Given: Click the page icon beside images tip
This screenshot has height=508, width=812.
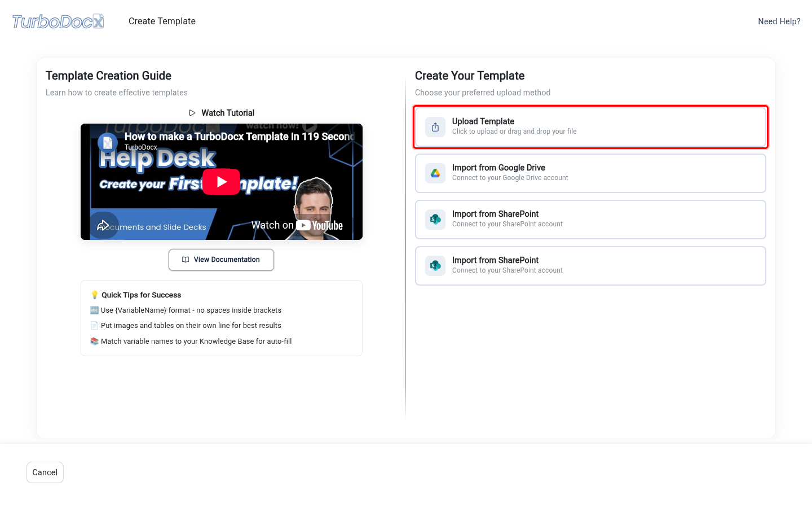Looking at the screenshot, I should 94,326.
